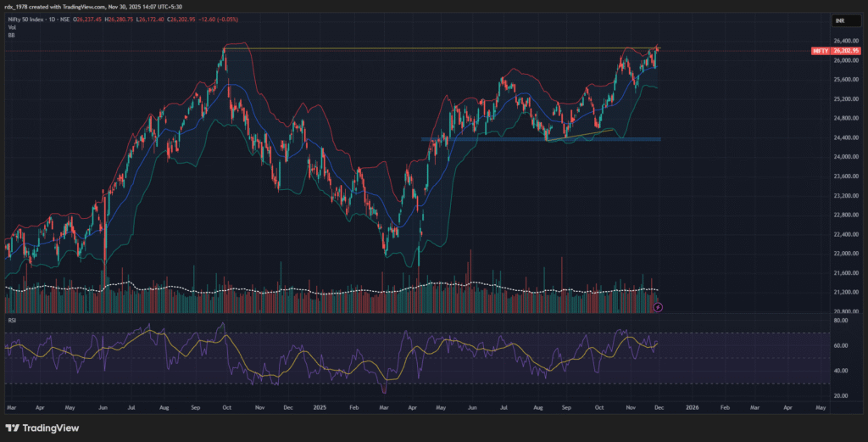
Task: Select the BB indicator legend
Action: pyautogui.click(x=11, y=35)
